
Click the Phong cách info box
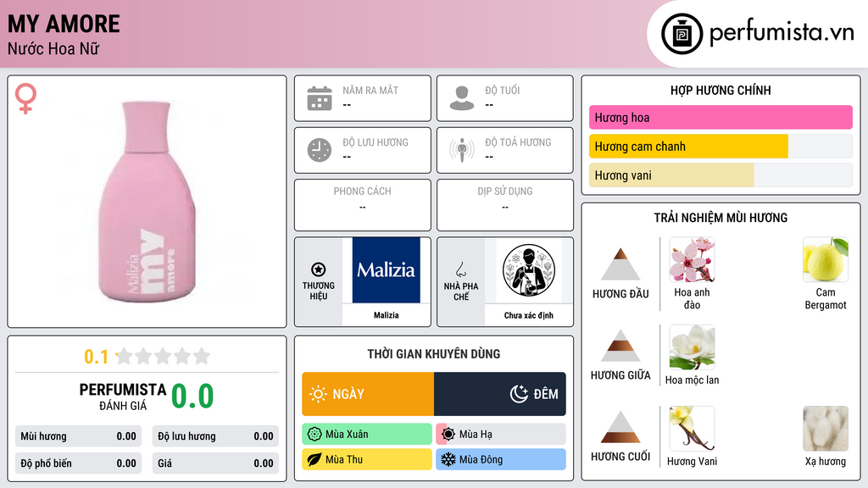pos(363,205)
